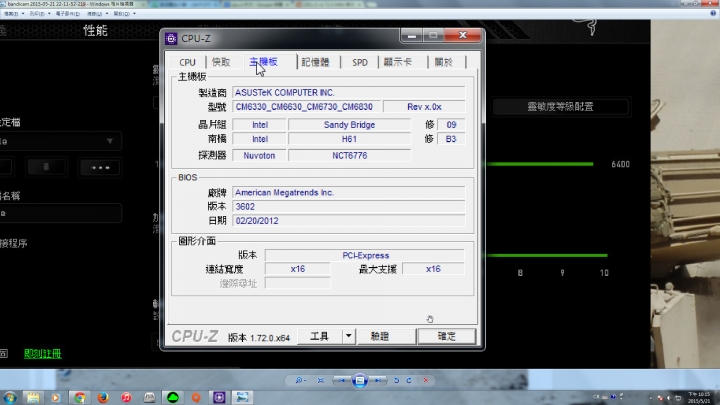720x405 pixels.
Task: Switch to the CPU tab in CPU-Z
Action: click(x=187, y=62)
